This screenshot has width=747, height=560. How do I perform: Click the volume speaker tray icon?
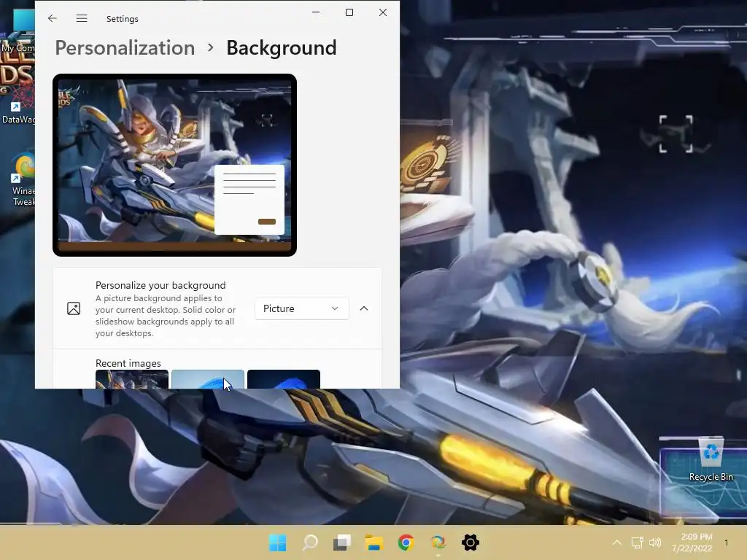(655, 542)
